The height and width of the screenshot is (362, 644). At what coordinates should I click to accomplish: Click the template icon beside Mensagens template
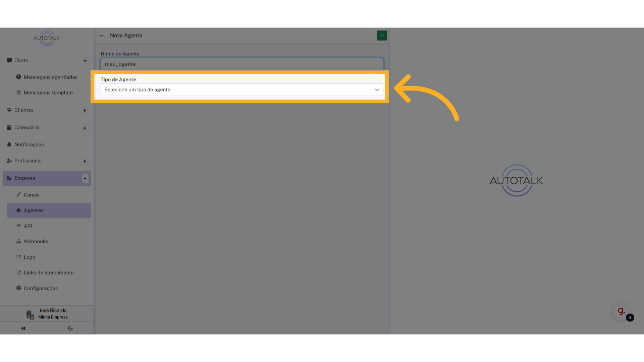click(x=18, y=93)
